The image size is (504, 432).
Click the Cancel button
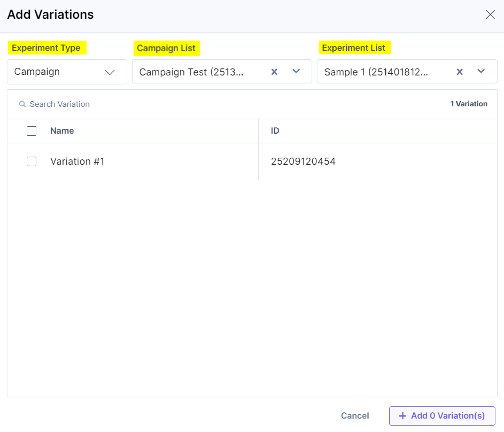[355, 416]
